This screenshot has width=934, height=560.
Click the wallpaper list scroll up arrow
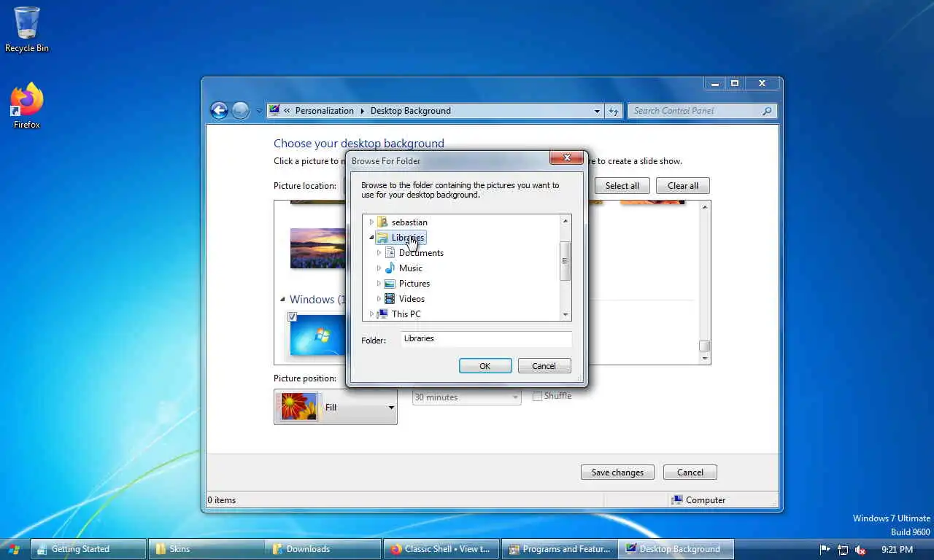coord(704,207)
